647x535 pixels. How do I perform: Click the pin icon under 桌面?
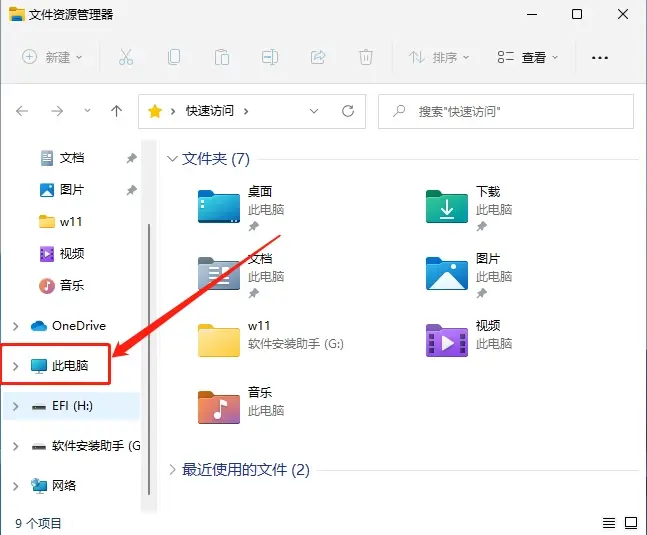pyautogui.click(x=253, y=226)
